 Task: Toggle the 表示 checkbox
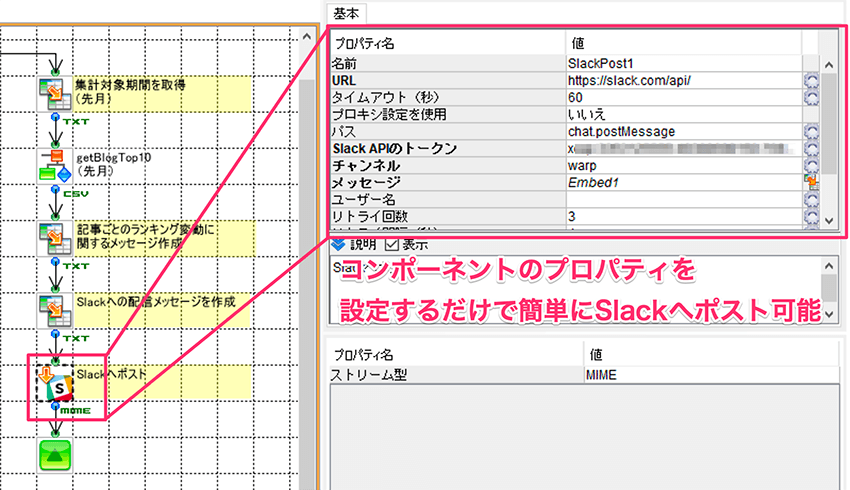tap(391, 245)
